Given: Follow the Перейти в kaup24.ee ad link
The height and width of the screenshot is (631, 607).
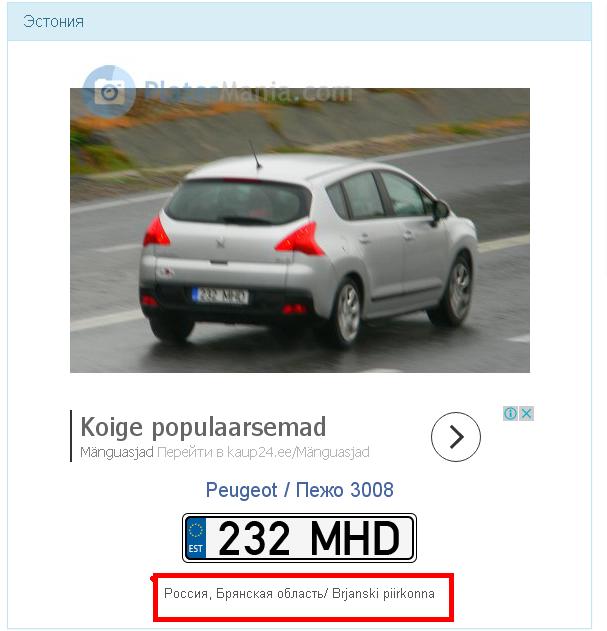Looking at the screenshot, I should 263,452.
